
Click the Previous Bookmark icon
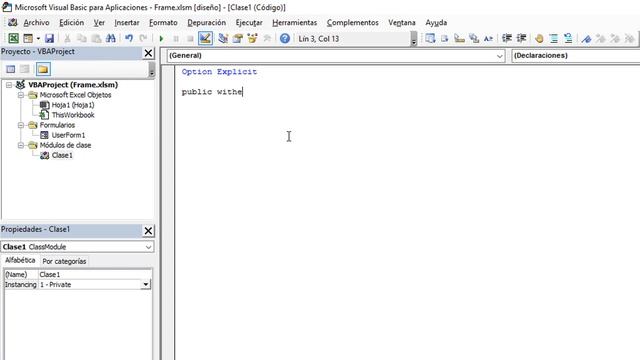pos(615,38)
